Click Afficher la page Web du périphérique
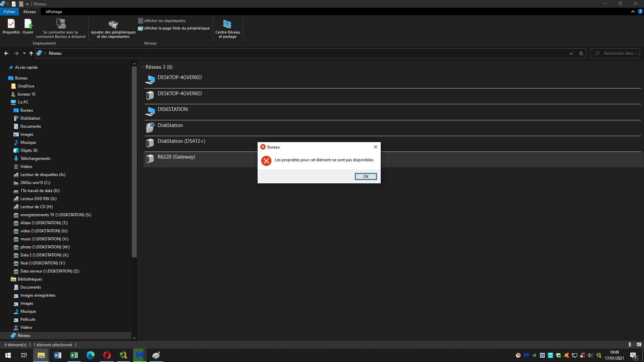Viewport: 644px width, 362px height. (174, 28)
